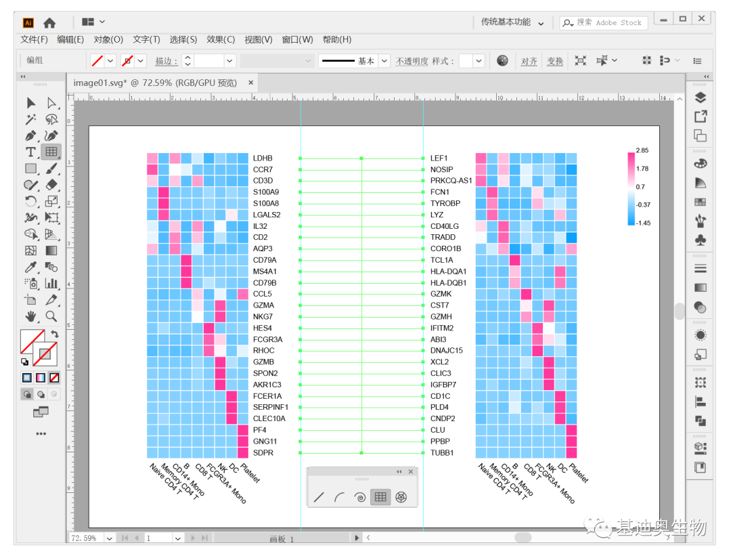The width and height of the screenshot is (731, 560).
Task: Click the 描边 stroke link
Action: point(166,61)
